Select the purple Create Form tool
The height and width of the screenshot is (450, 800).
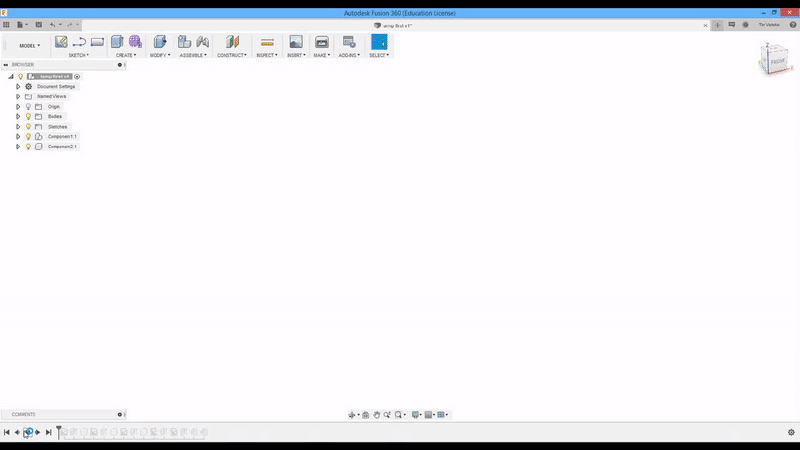(x=135, y=42)
